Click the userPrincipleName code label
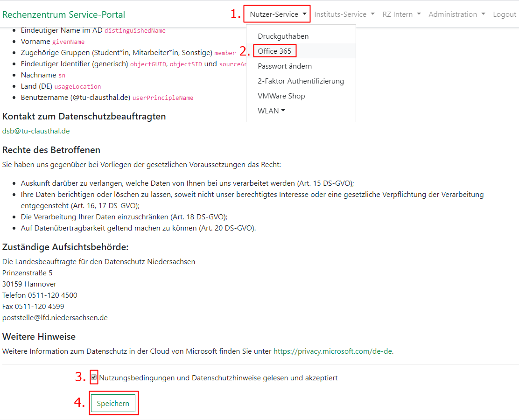519x420 pixels. [162, 98]
